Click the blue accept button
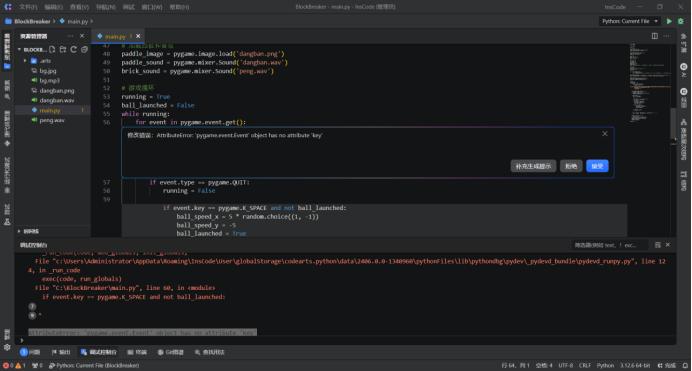 [x=597, y=166]
